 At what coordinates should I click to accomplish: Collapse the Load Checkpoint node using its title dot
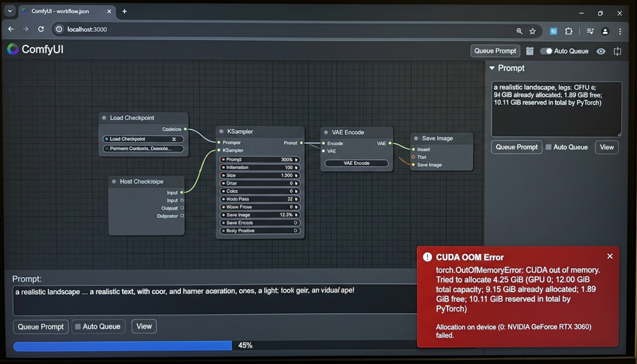pyautogui.click(x=104, y=118)
